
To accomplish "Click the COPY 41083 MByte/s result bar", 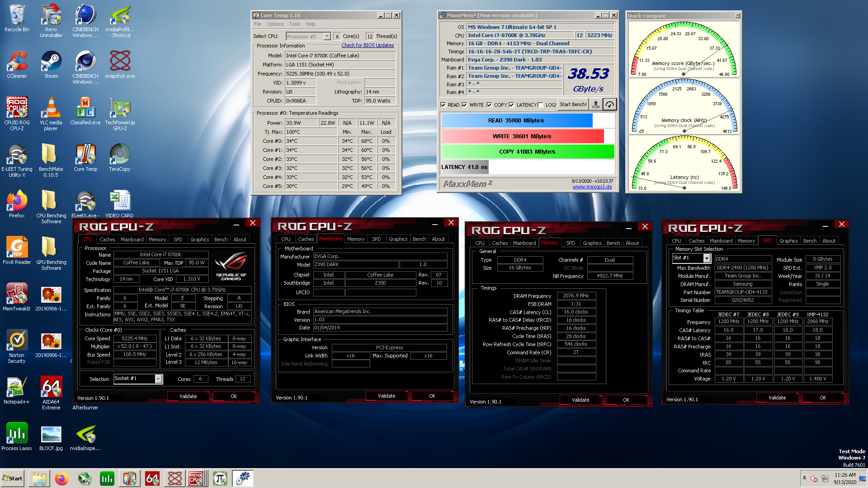I will pos(528,151).
